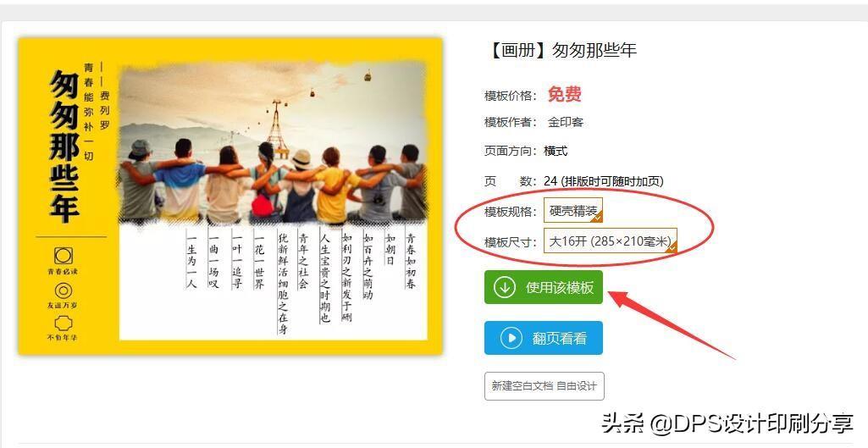Click the checkmark corner on 硬壳精装 option

tap(597, 218)
